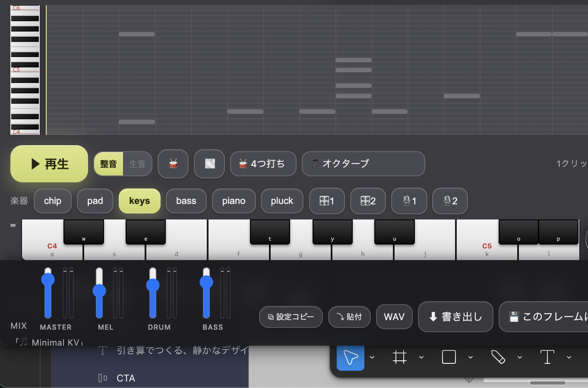Image resolution: width=588 pixels, height=388 pixels.
Task: Select the Frame tool in Figma toolbar
Action: [x=400, y=357]
